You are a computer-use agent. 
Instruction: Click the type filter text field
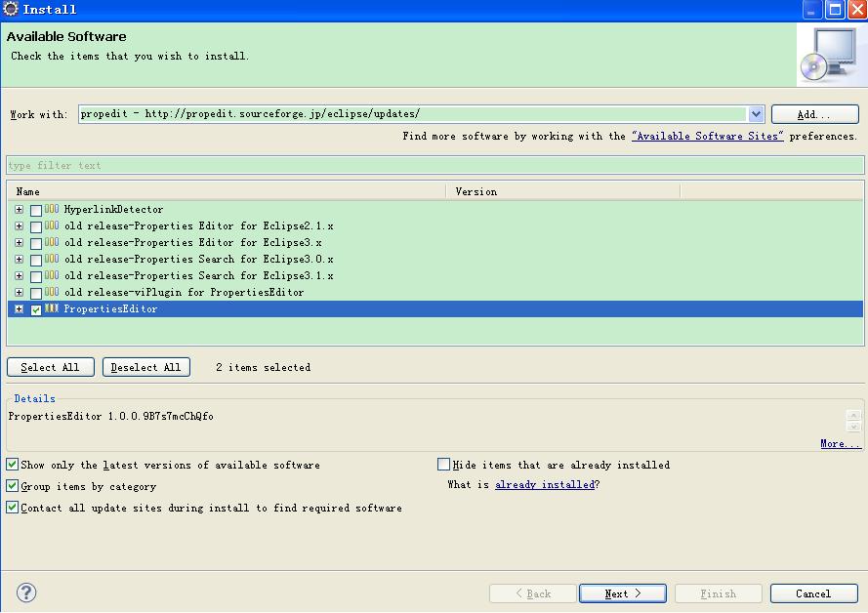tap(435, 165)
